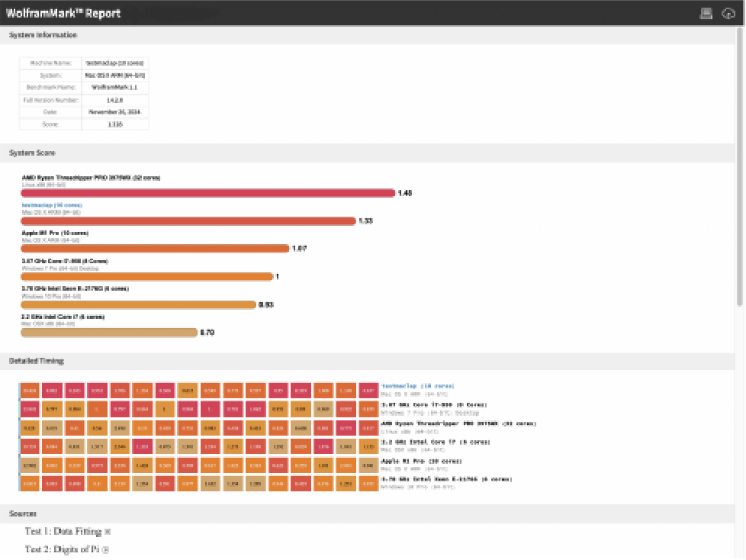Click the Sources section header
The width and height of the screenshot is (746, 560).
tap(23, 513)
